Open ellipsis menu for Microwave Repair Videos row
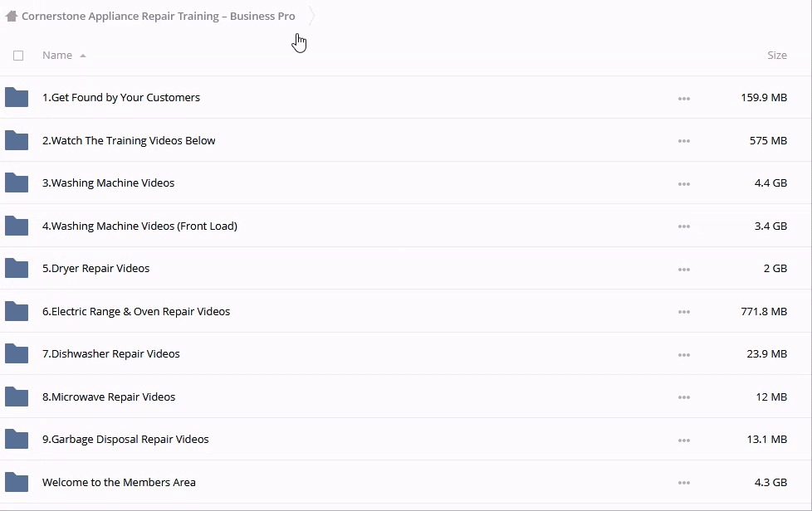The height and width of the screenshot is (511, 812). [683, 397]
